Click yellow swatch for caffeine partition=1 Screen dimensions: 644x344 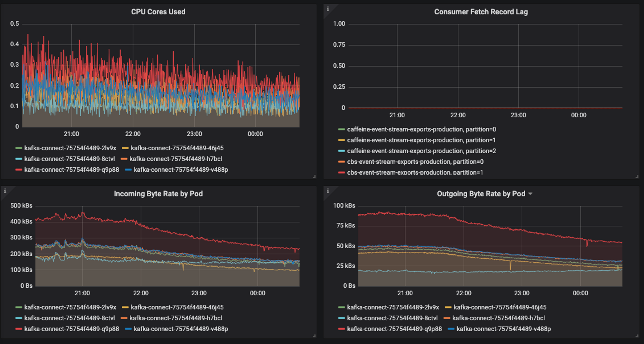click(x=341, y=140)
